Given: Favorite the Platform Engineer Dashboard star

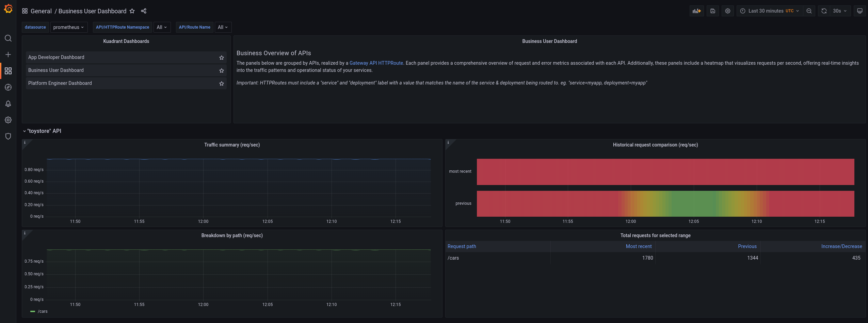Looking at the screenshot, I should (x=221, y=83).
